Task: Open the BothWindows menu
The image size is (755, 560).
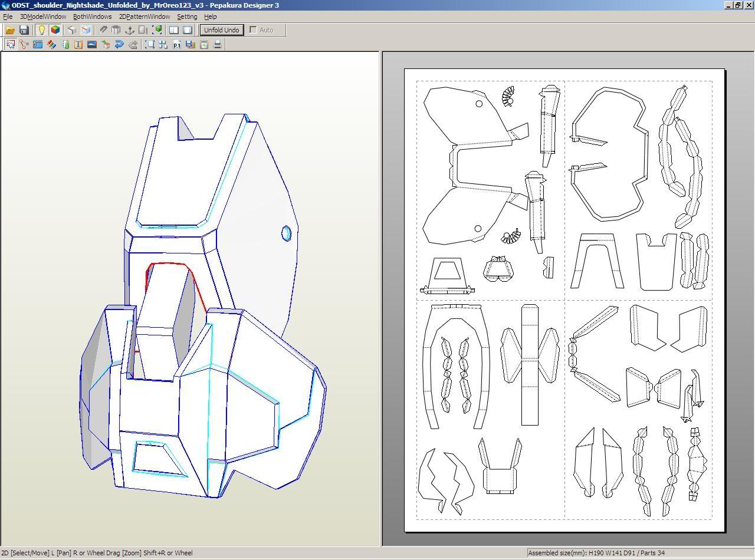Action: (x=92, y=17)
